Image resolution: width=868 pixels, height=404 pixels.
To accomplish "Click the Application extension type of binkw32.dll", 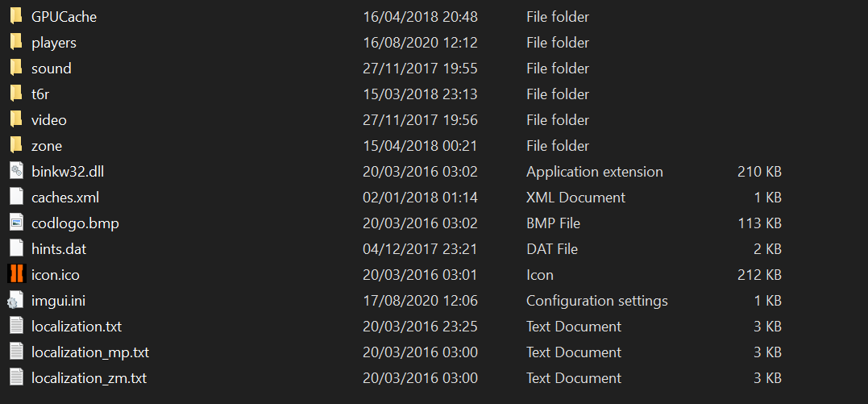I will pos(595,172).
